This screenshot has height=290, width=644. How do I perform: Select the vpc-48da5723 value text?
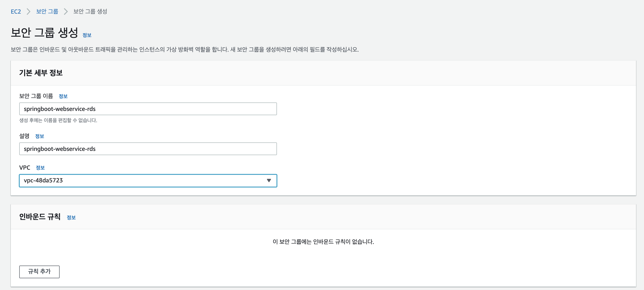(43, 180)
